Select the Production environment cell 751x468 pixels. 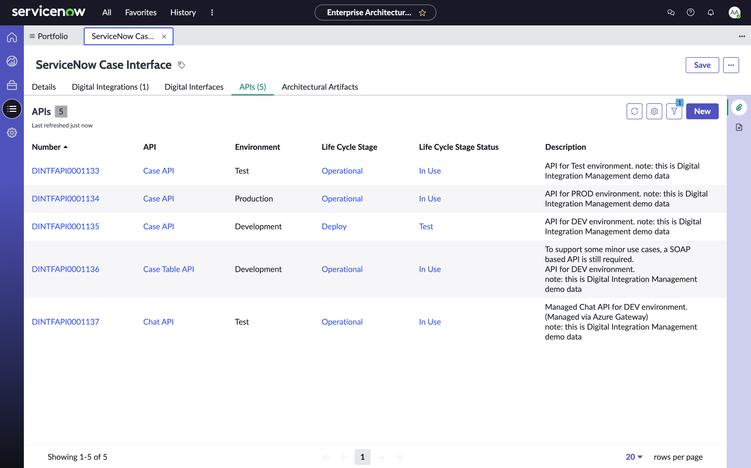pyautogui.click(x=254, y=199)
